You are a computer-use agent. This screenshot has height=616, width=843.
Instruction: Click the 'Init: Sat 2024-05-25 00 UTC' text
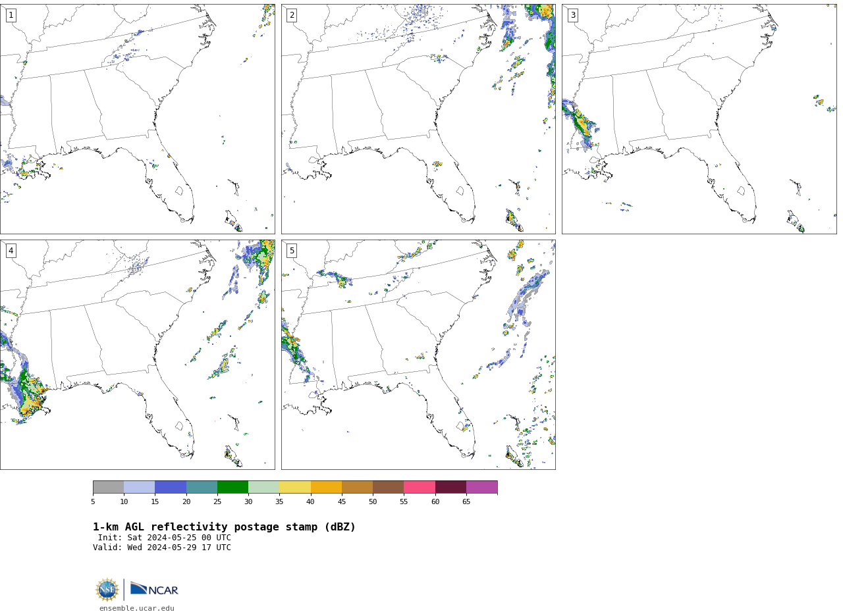pyautogui.click(x=165, y=538)
